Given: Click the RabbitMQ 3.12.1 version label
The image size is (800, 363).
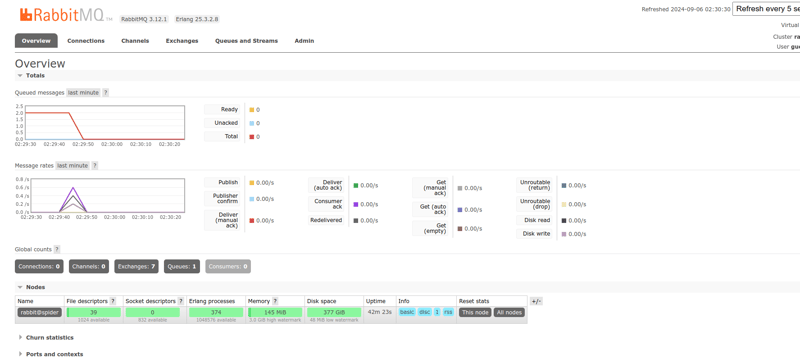Looking at the screenshot, I should 144,19.
